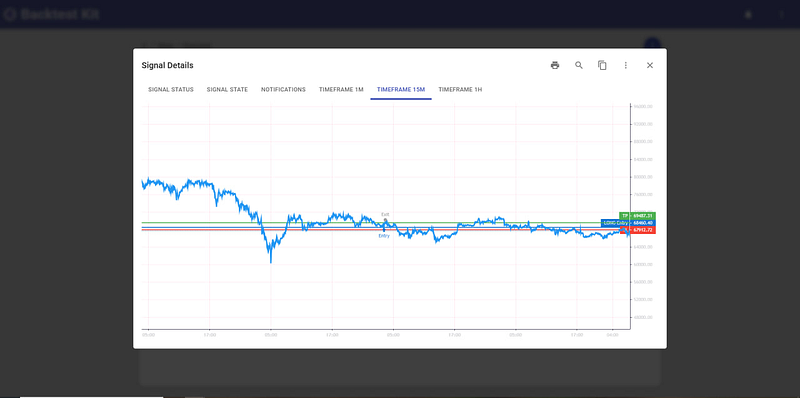Select the Timeframe 15M tab
Image resolution: width=800 pixels, height=398 pixels.
click(401, 89)
